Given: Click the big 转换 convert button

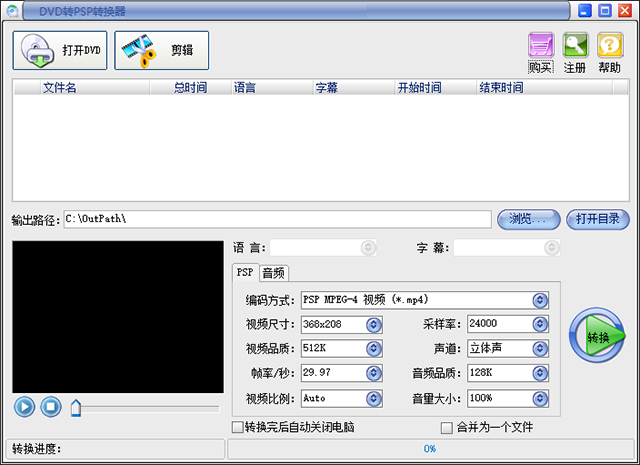Looking at the screenshot, I should pos(597,336).
